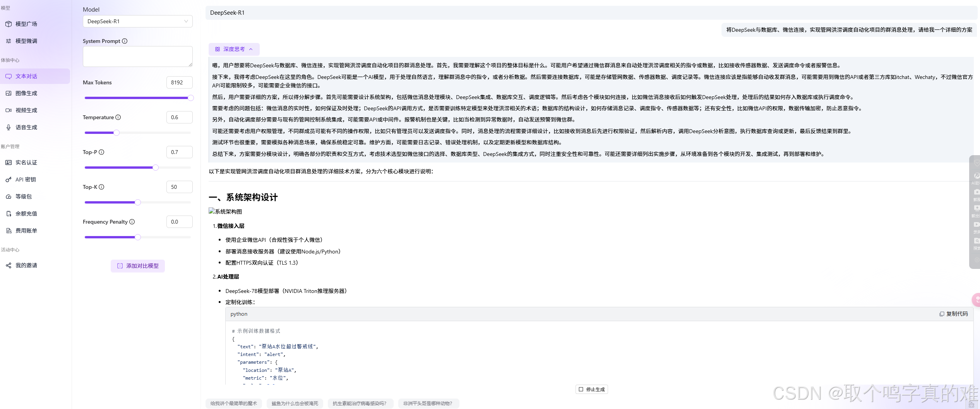This screenshot has width=980, height=409.
Task: Click the Temperature info tooltip icon
Action: coord(118,117)
